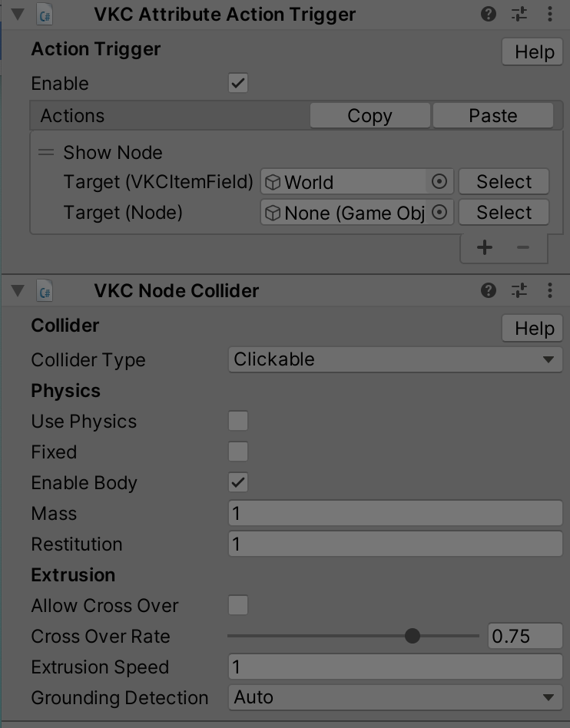Toggle Allow Cross Over checkbox

tap(238, 605)
